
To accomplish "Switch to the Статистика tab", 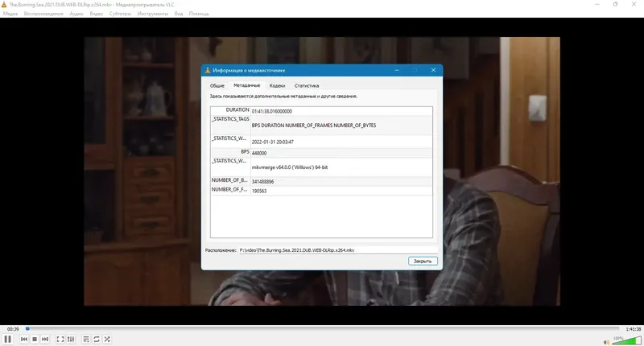I will (x=307, y=85).
